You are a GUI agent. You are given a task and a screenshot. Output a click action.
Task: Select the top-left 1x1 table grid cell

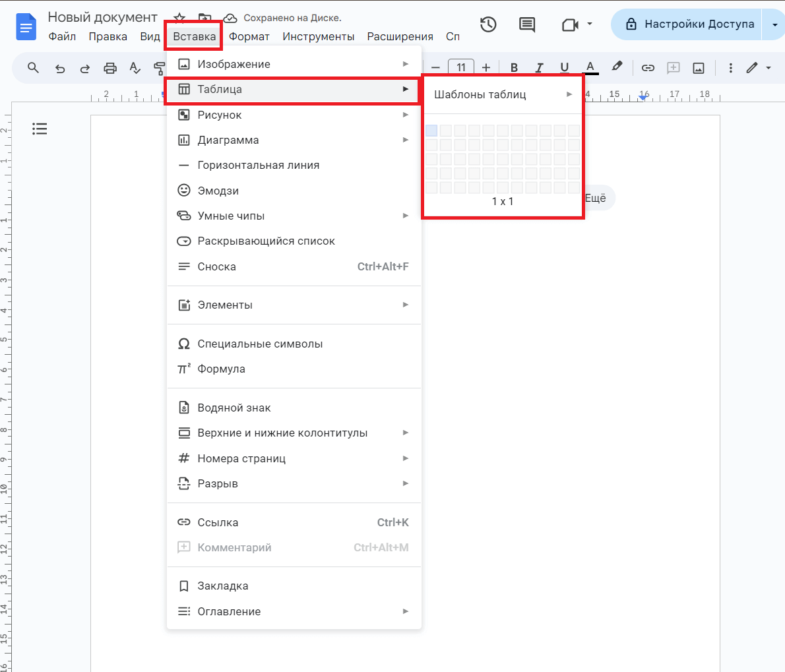431,131
